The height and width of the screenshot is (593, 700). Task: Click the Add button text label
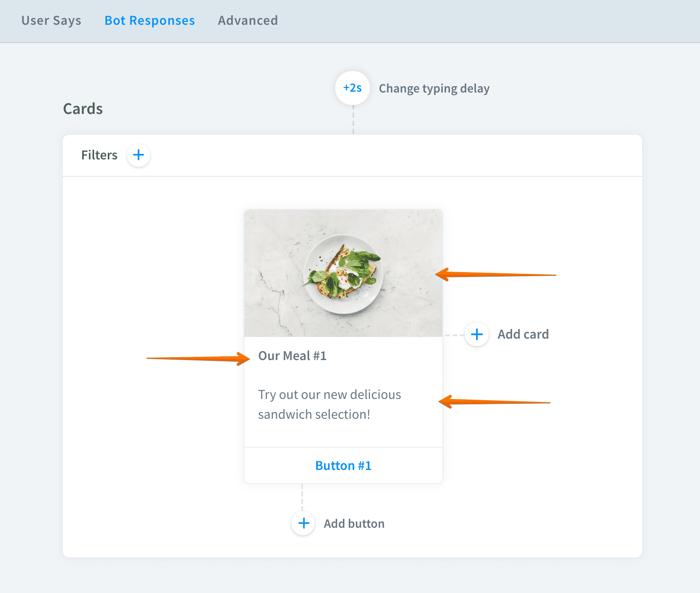354,524
